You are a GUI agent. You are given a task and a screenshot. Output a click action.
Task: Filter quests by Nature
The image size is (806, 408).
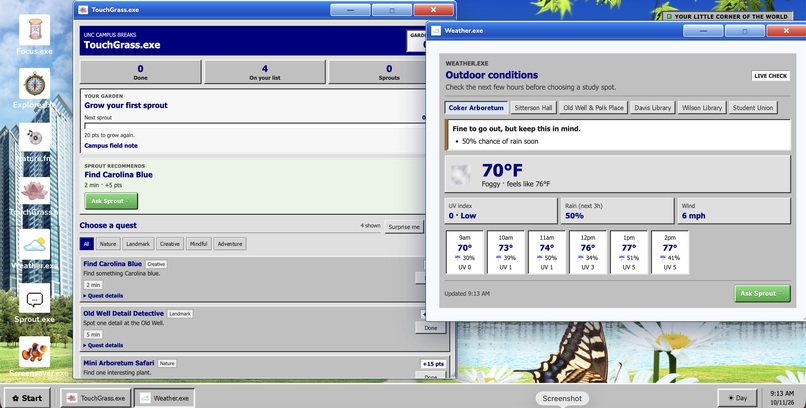tap(108, 244)
